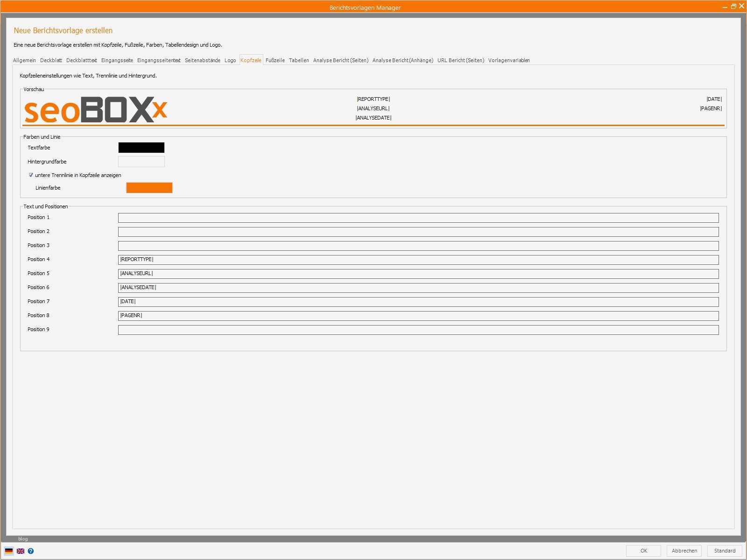The height and width of the screenshot is (560, 747).
Task: Click the OK button
Action: 643,551
